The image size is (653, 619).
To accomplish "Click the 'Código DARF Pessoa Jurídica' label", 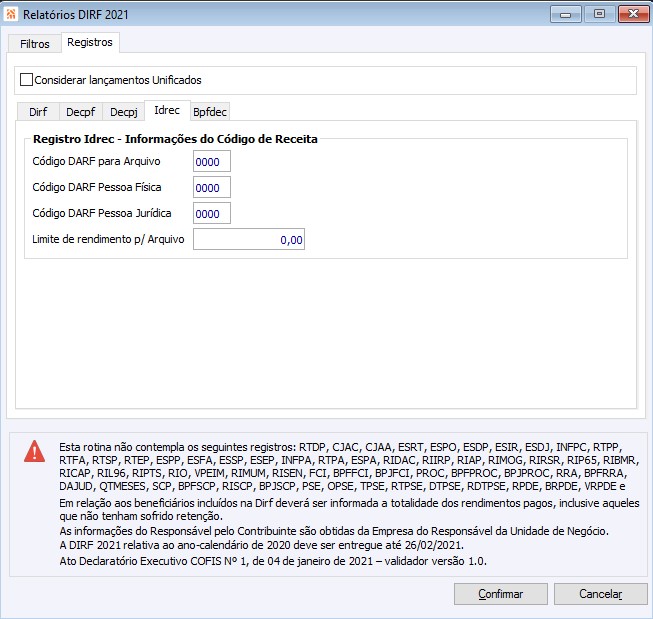I will point(102,213).
